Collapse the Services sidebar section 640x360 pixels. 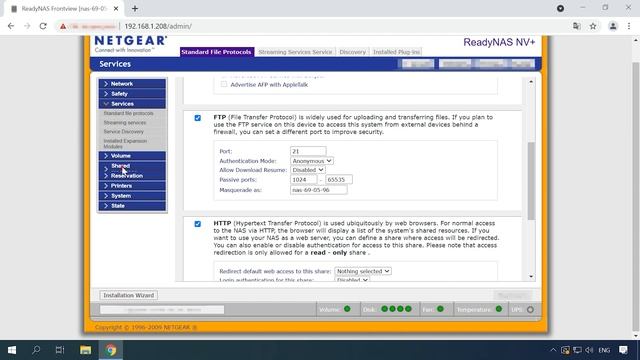[132, 104]
